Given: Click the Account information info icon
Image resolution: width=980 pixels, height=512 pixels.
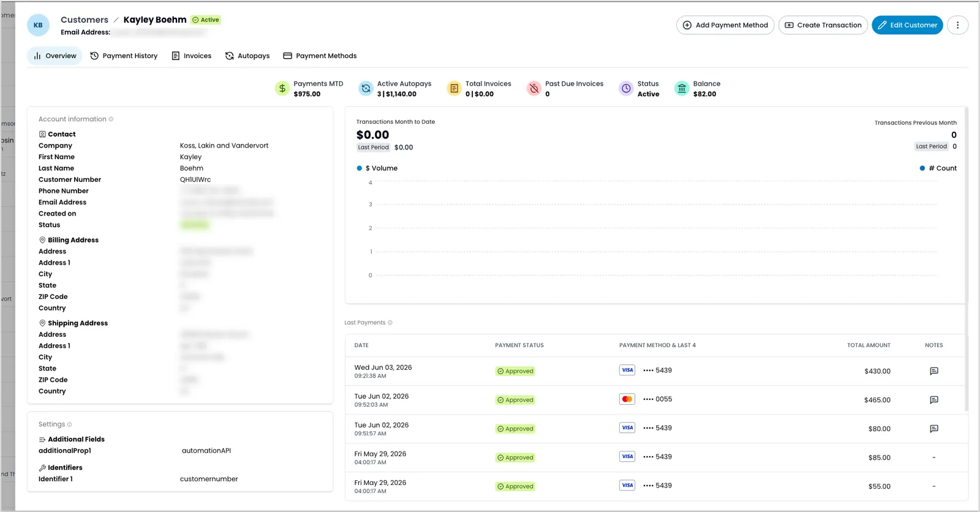Looking at the screenshot, I should point(111,119).
